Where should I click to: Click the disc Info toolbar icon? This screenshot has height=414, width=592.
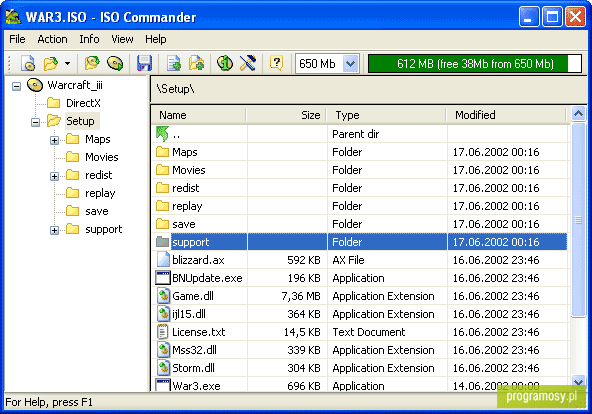pyautogui.click(x=225, y=63)
